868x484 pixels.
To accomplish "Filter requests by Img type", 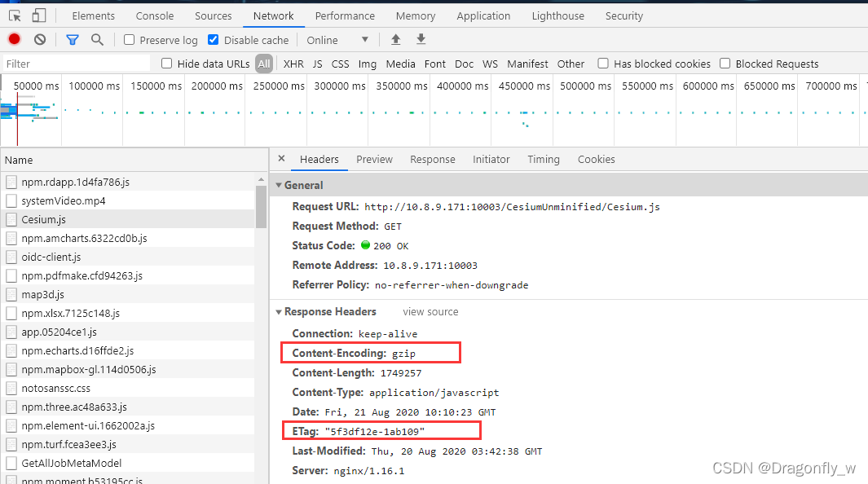I will (x=367, y=64).
